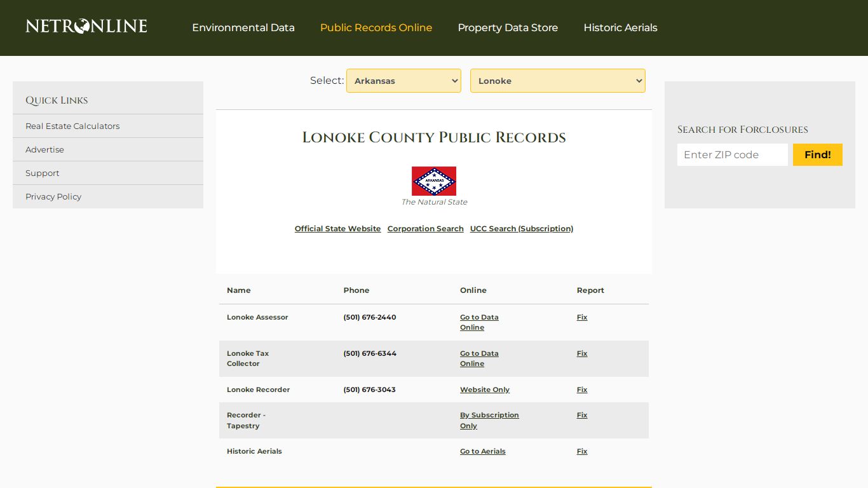Expand the Arkansas state dropdown
The height and width of the screenshot is (488, 868).
pos(403,81)
